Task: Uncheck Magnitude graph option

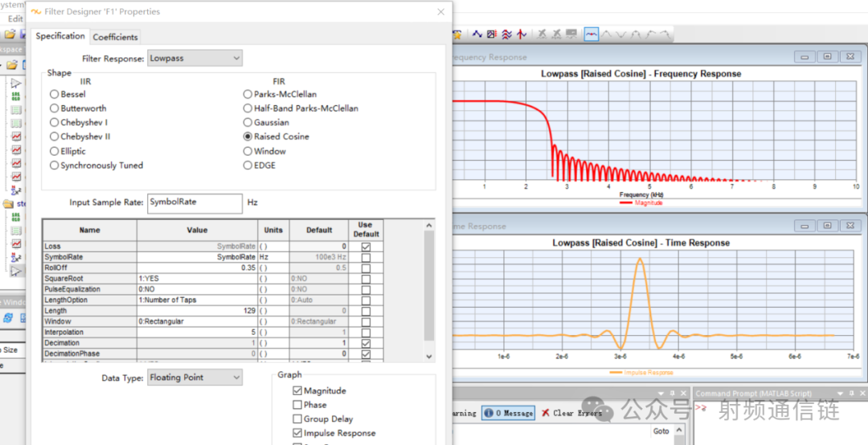Action: 297,390
